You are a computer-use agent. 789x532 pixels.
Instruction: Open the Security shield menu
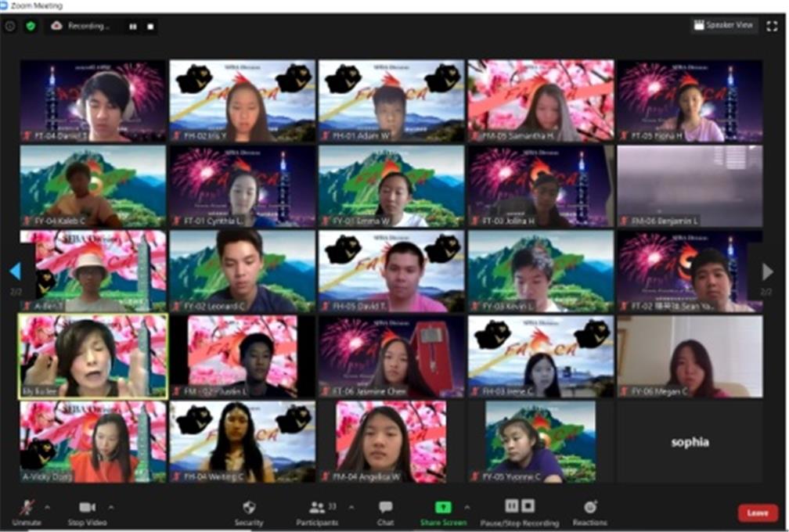point(249,507)
